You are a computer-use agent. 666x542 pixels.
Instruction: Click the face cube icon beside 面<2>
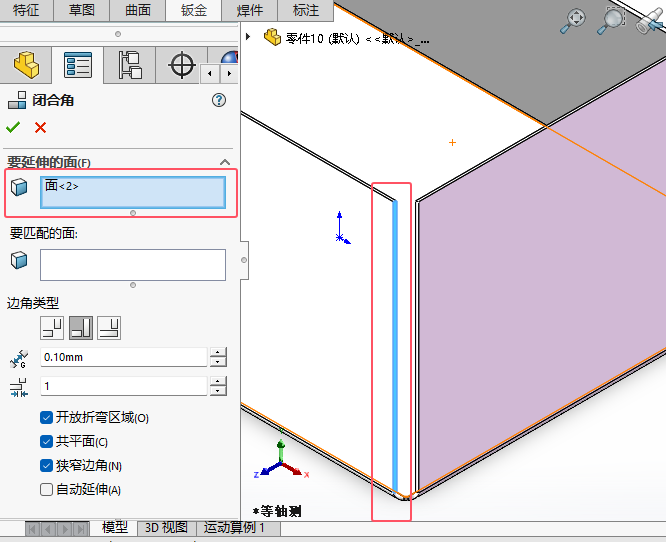point(19,187)
